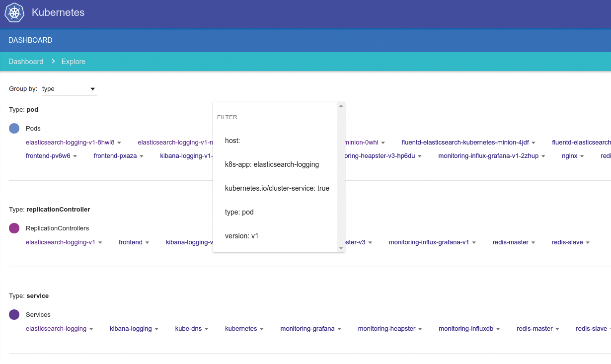This screenshot has width=611, height=364.
Task: Click the 'Kubernetes' header title
Action: pyautogui.click(x=58, y=12)
